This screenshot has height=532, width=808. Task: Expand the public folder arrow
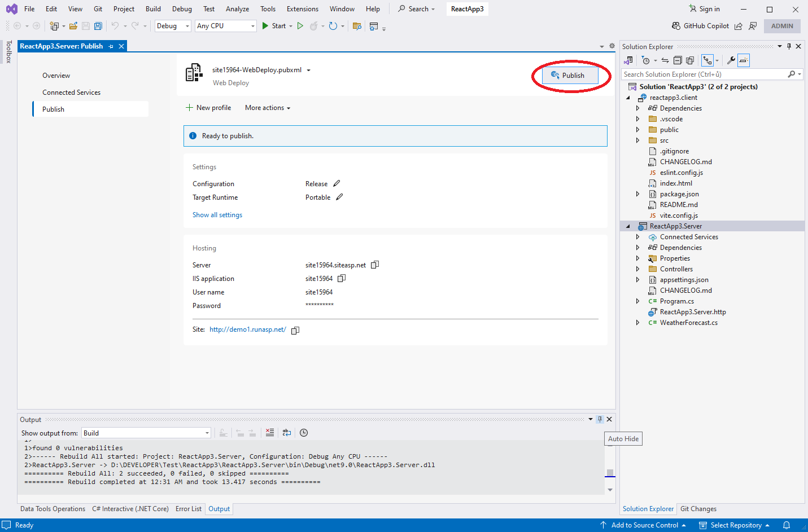coord(638,130)
